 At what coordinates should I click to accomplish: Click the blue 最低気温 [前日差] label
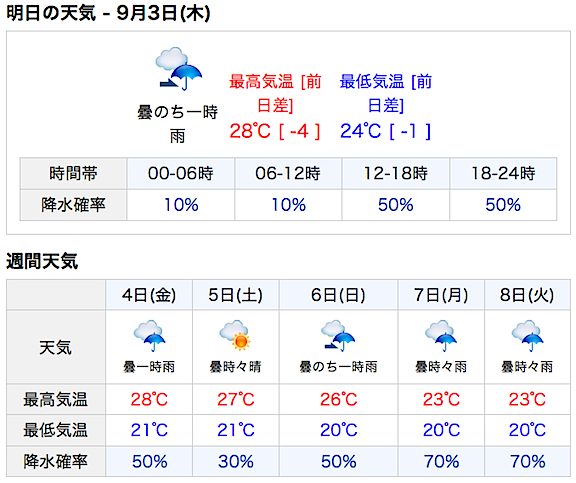(386, 93)
